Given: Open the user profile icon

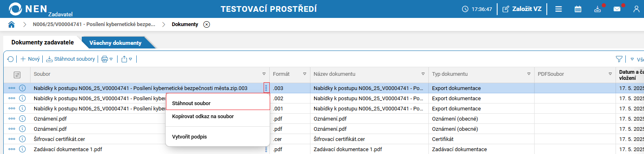Looking at the screenshot, I should click(636, 9).
